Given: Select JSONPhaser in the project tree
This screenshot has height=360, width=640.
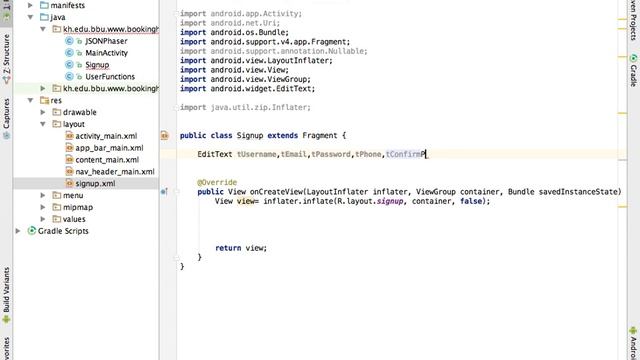Looking at the screenshot, I should pos(106,41).
